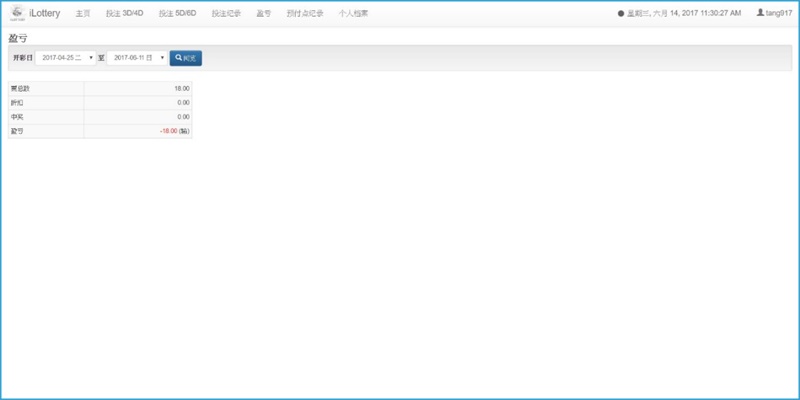
Task: Open the 投注 3D/4D betting page
Action: (125, 13)
